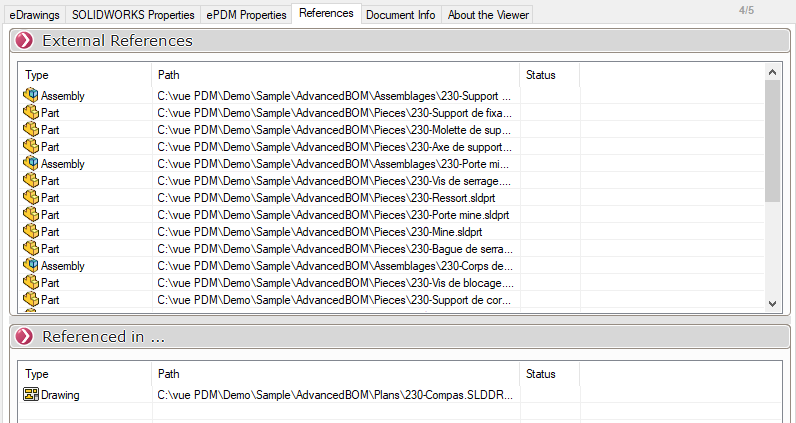Click the assembly icon for 230-Porte mi... row
796x423 pixels.
click(31, 164)
